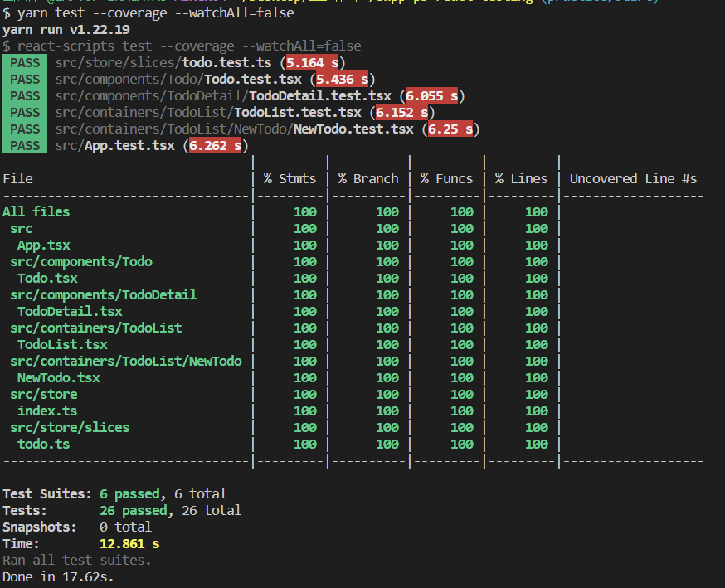725x588 pixels.
Task: Click the file name App.test.tsx
Action: [x=129, y=146]
